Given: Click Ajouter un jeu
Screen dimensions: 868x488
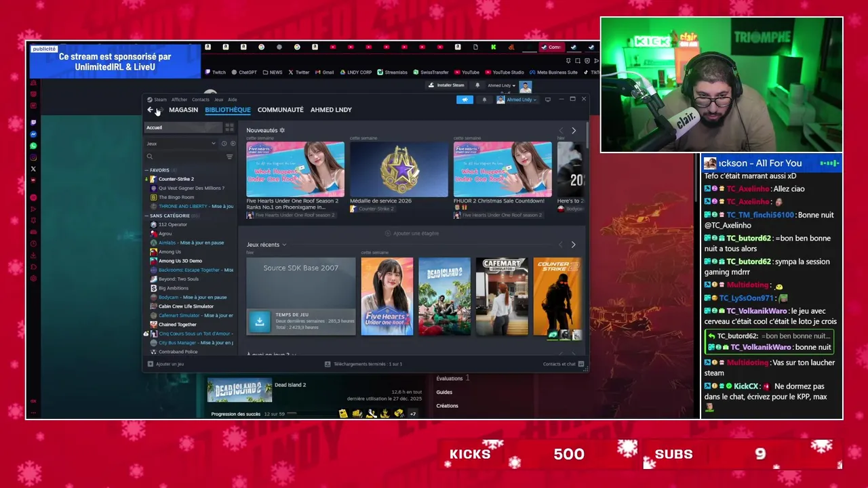Looking at the screenshot, I should tap(166, 364).
